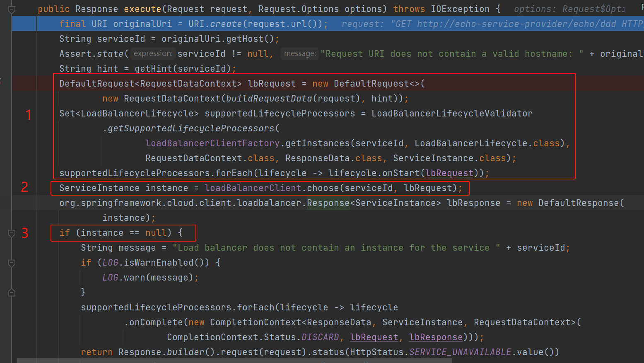Click the 'getHost' method call
The width and height of the screenshot is (644, 363).
(x=245, y=39)
